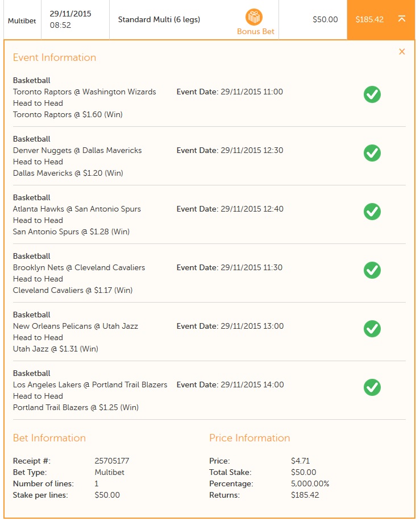Click the Utah Jazz leg win checkmark
This screenshot has width=420, height=525.
click(372, 329)
